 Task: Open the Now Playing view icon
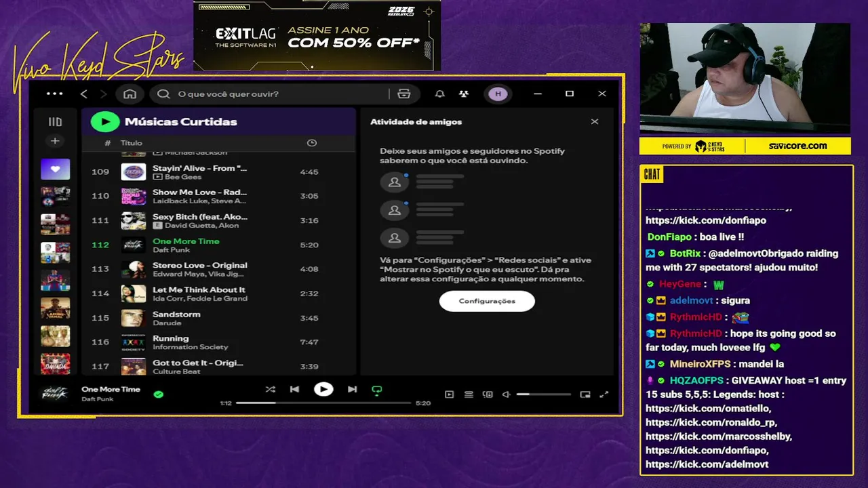coord(449,394)
